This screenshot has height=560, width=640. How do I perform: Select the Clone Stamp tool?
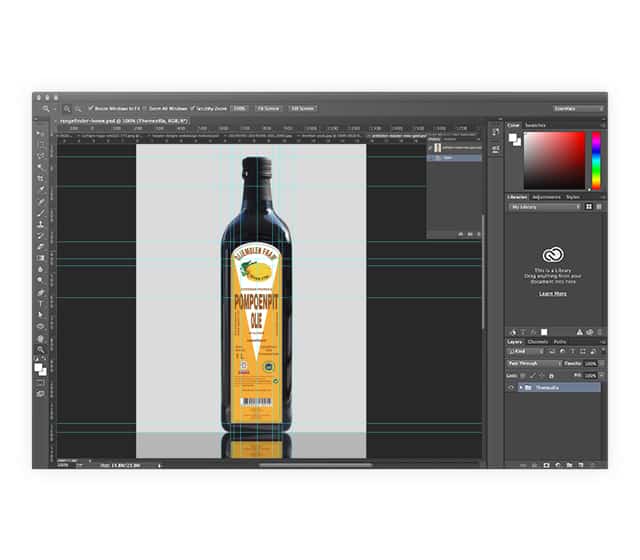[x=40, y=224]
